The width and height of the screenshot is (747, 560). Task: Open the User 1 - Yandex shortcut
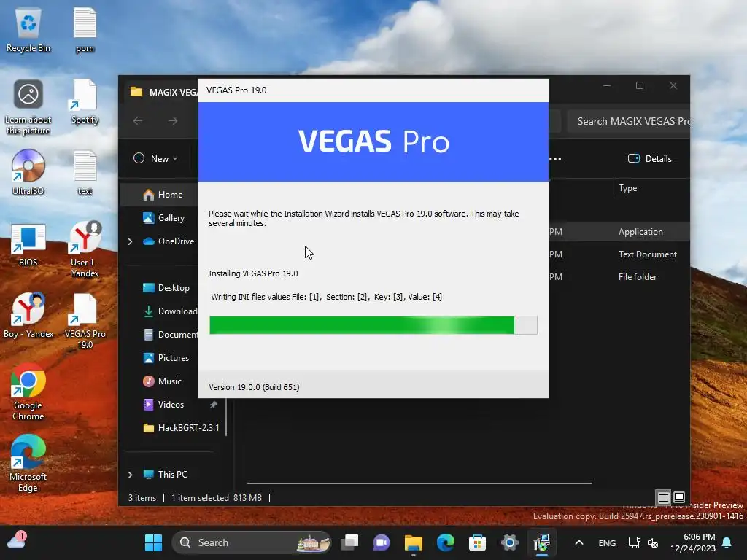(x=85, y=249)
